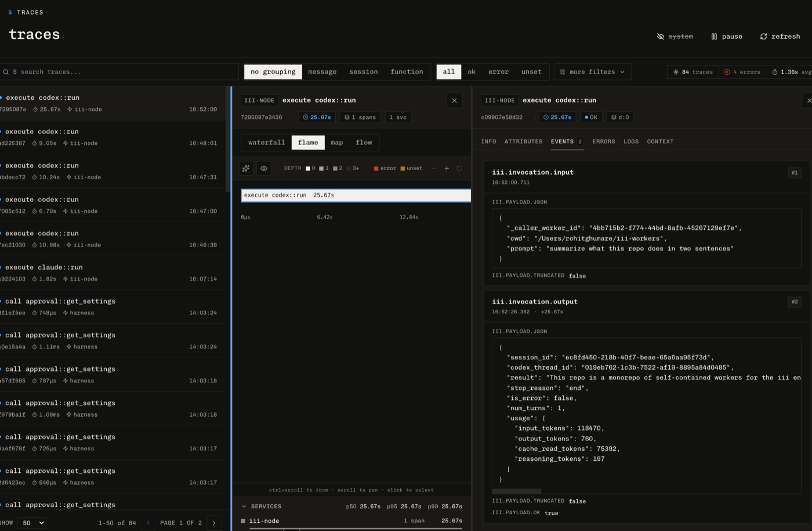
Task: Open the EVENTS tab
Action: click(x=567, y=142)
